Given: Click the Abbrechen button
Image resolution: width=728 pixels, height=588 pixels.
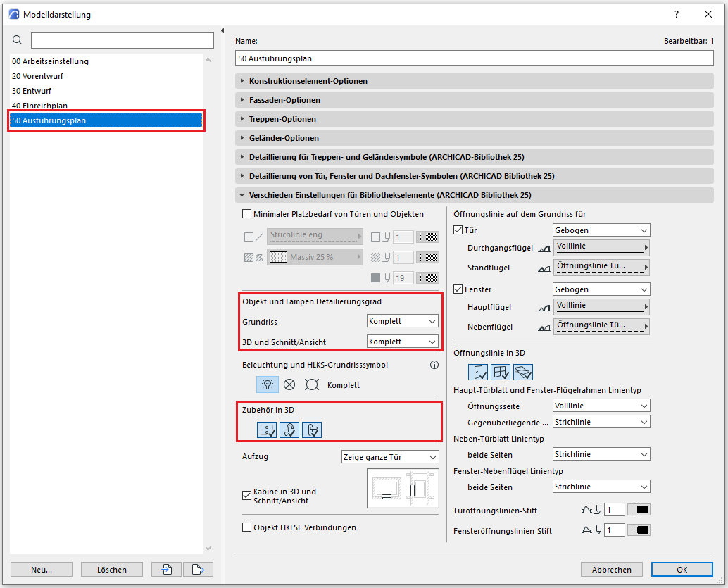Looking at the screenshot, I should 612,569.
